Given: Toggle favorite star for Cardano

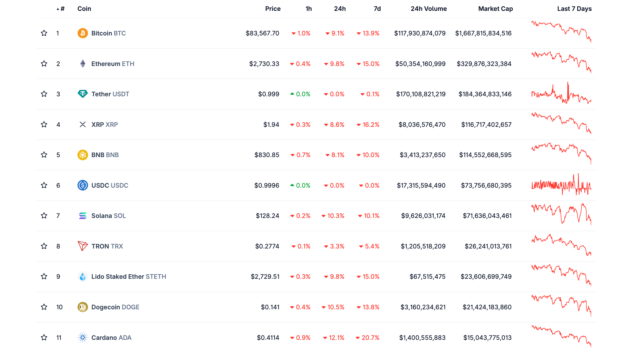Looking at the screenshot, I should 44,338.
